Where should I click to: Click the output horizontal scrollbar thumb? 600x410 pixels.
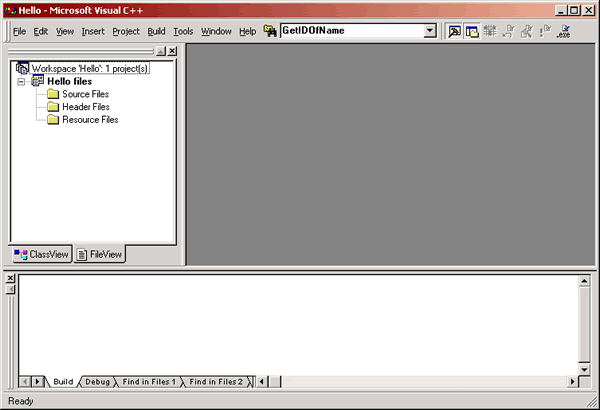coord(275,382)
